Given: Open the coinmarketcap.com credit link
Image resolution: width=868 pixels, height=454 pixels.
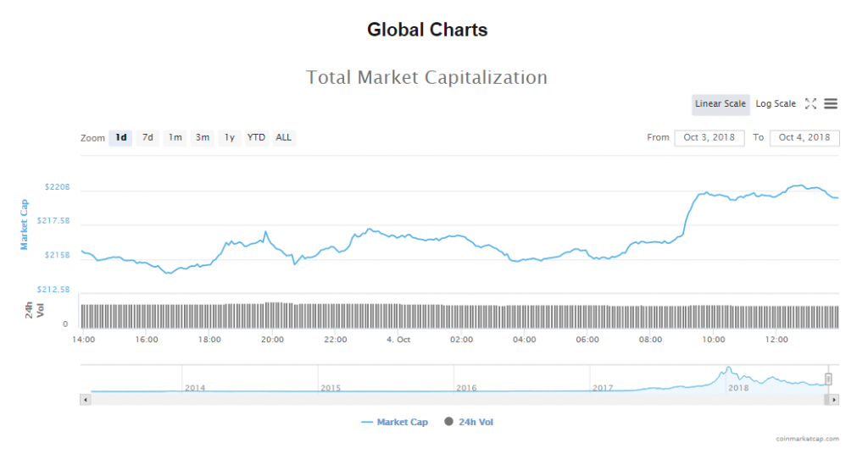Looking at the screenshot, I should [x=807, y=439].
